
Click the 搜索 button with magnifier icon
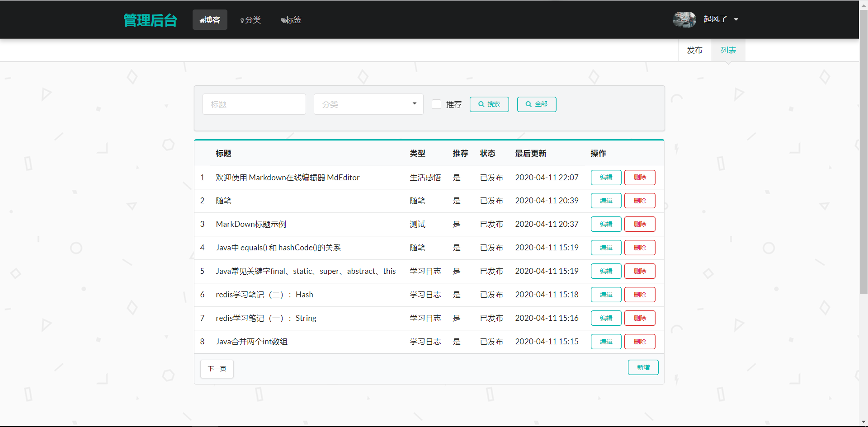[489, 104]
